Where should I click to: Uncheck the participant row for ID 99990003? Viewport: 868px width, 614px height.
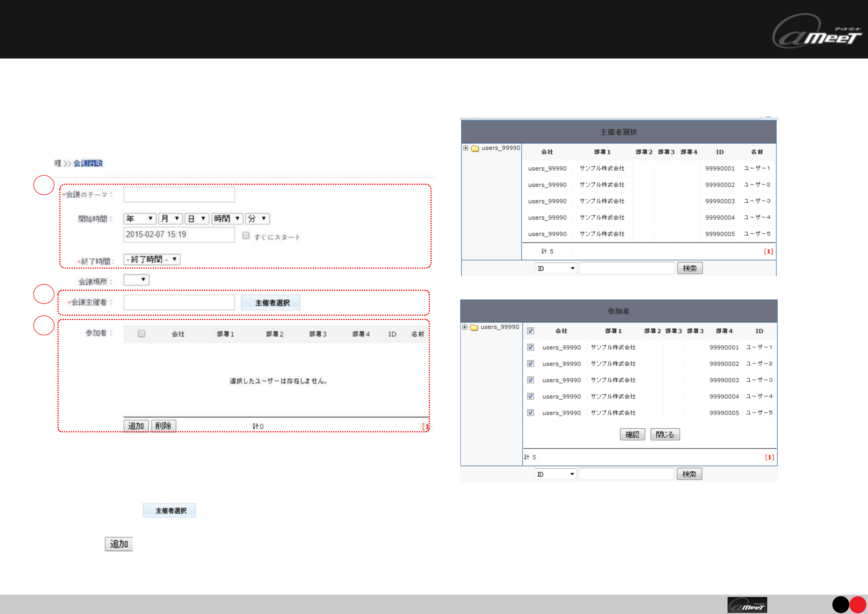530,380
